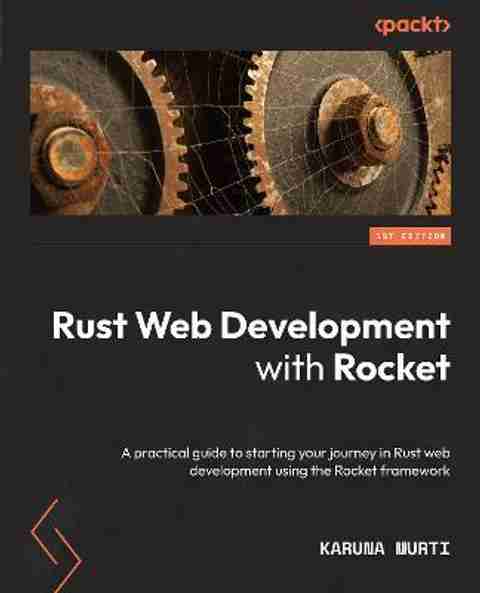This screenshot has width=480, height=593.
Task: Click subtitle line "development using the Rocket framework"
Action: 320,471
